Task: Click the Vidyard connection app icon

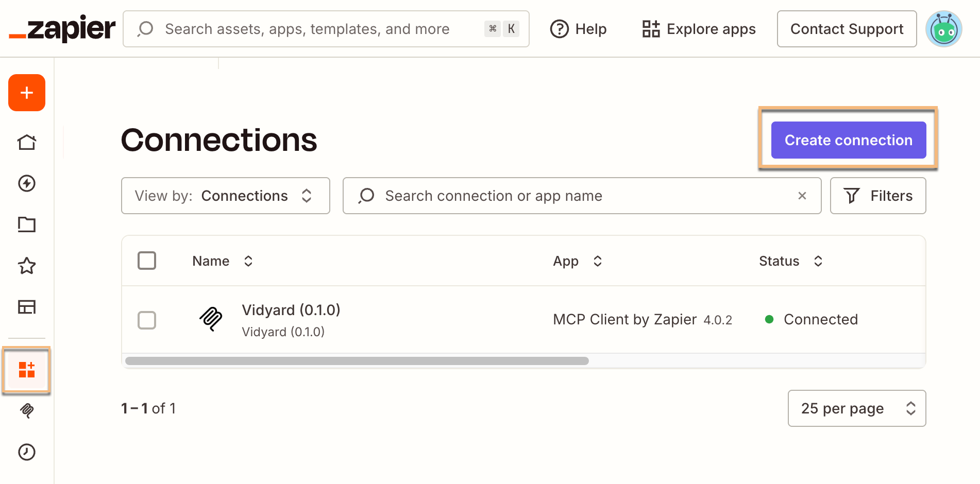Action: tap(211, 319)
